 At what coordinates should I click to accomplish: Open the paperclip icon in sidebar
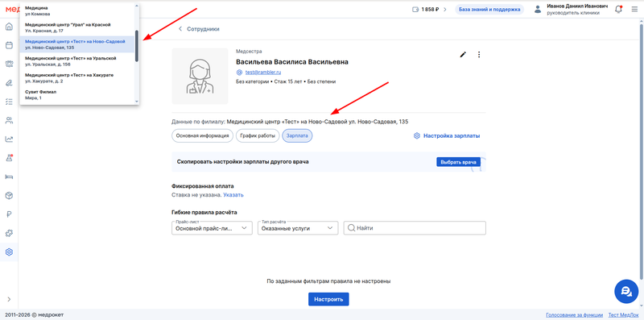point(9,83)
